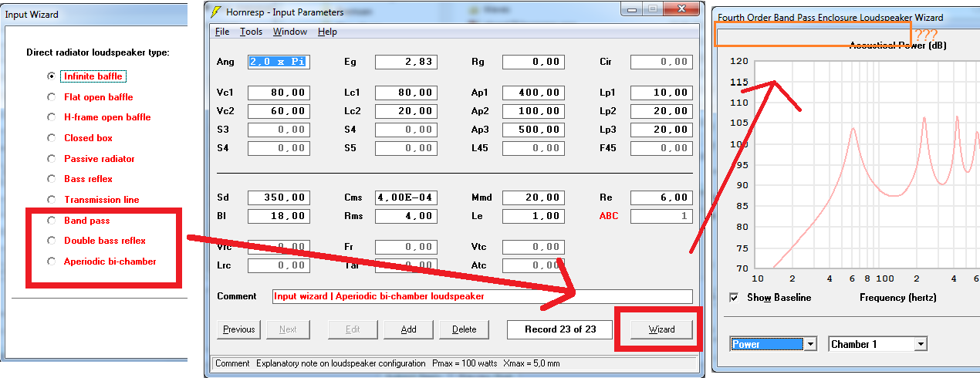The image size is (980, 378).
Task: Click the Vtc input field
Action: point(533,247)
